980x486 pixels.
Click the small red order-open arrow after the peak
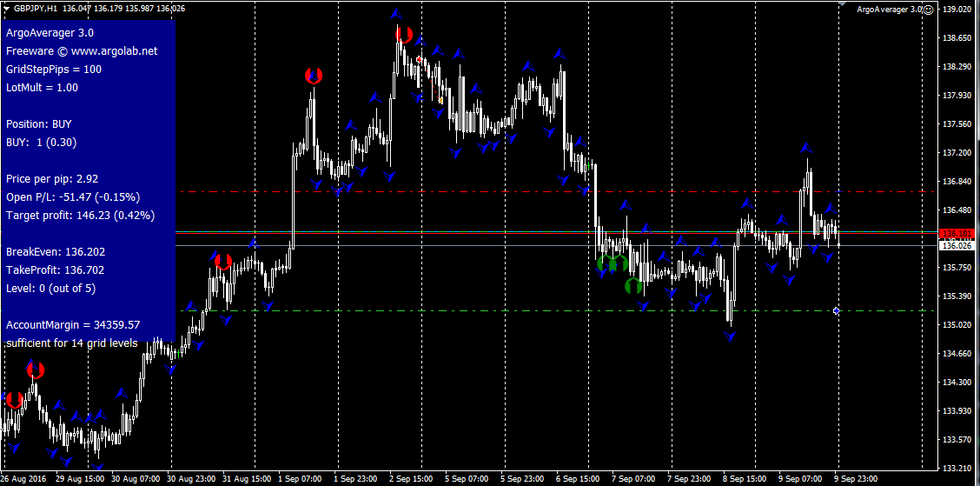420,60
